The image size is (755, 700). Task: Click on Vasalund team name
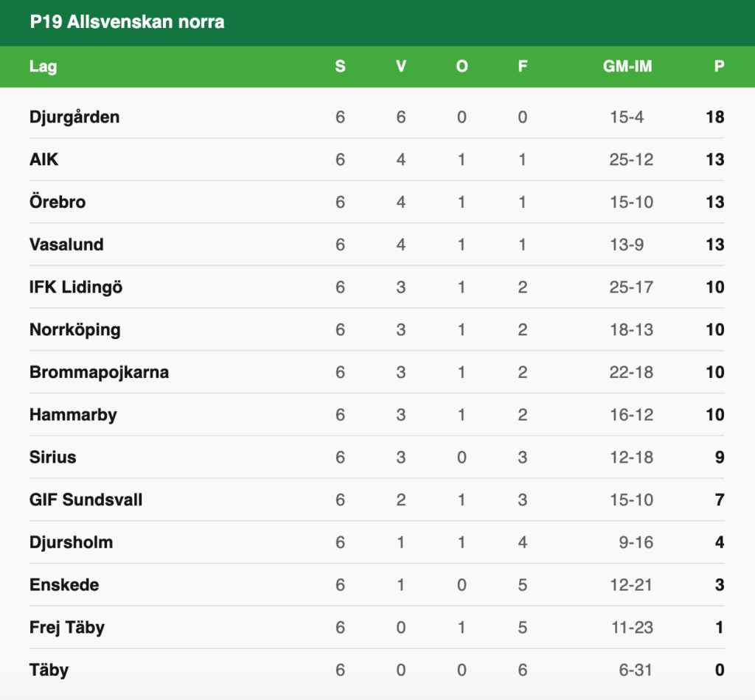(66, 245)
